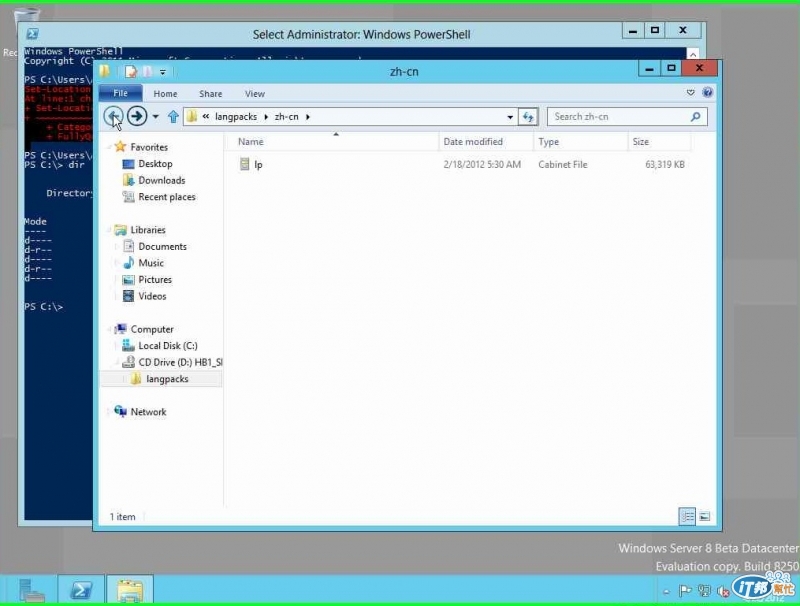
Task: Select Libraries in navigation pane
Action: point(148,230)
